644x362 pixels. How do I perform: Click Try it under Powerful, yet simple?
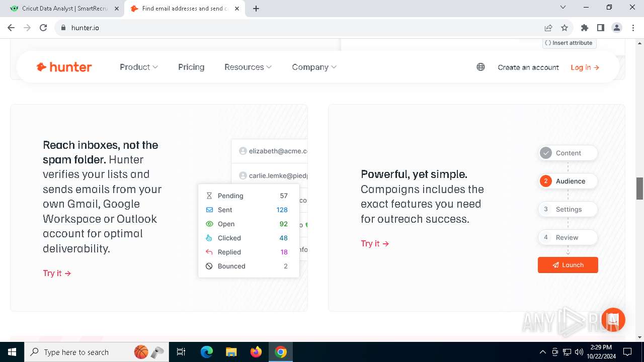click(375, 243)
